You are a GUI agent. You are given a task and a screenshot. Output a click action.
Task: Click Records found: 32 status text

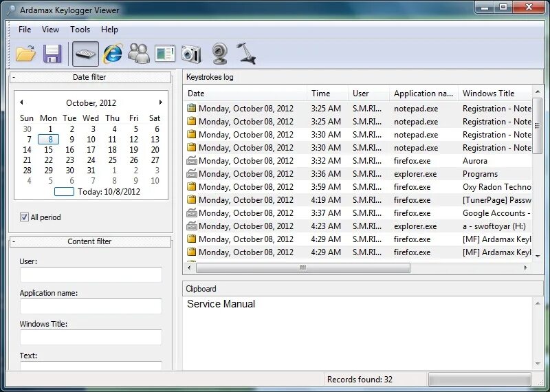point(360,380)
